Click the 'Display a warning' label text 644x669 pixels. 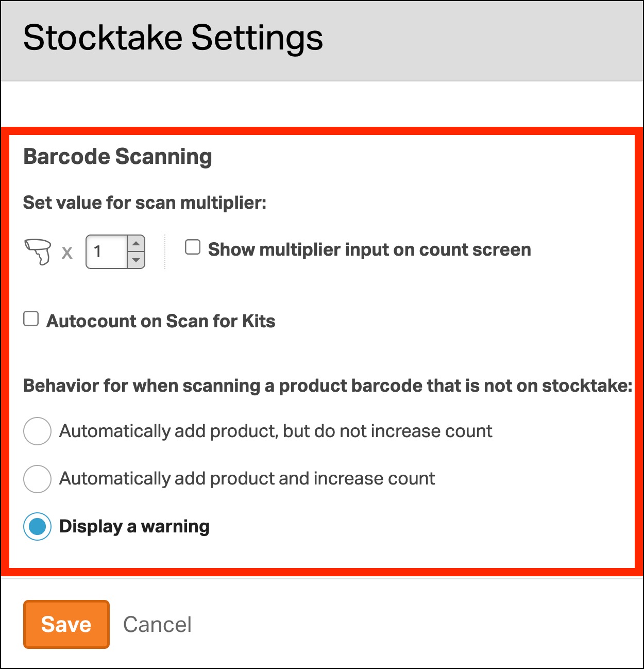pos(134,527)
